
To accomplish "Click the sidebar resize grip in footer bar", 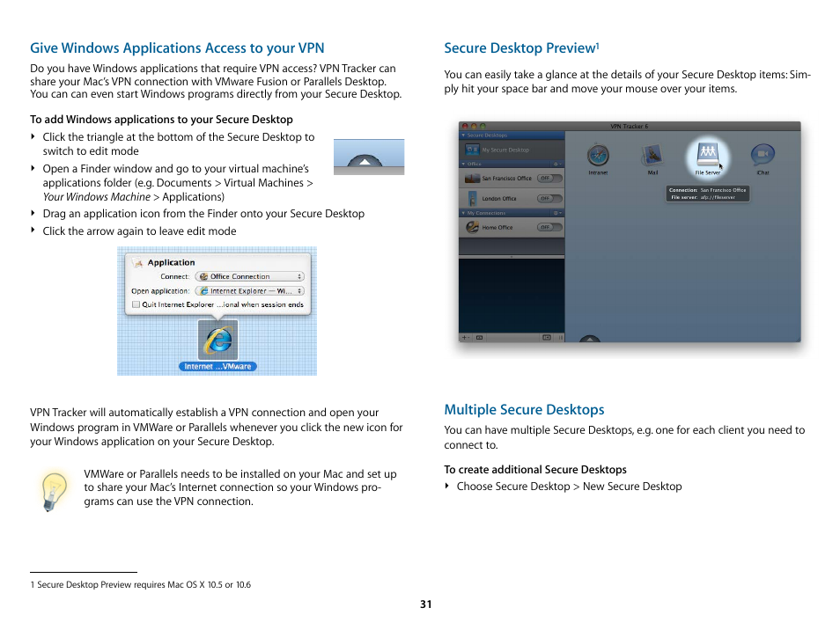I will point(560,337).
